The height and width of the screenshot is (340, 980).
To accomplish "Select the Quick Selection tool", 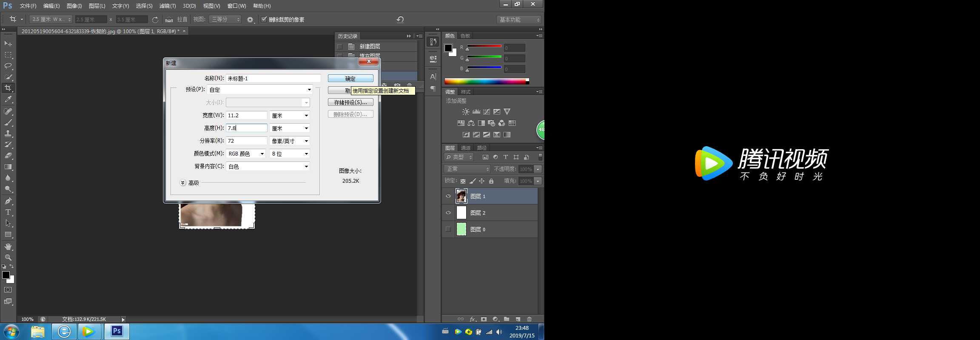I will pos(8,77).
